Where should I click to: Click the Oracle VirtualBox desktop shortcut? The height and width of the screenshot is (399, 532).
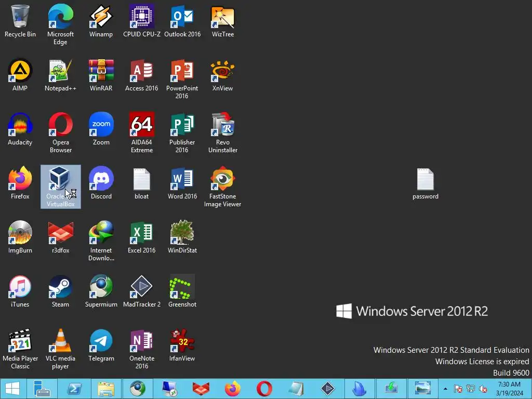click(60, 187)
